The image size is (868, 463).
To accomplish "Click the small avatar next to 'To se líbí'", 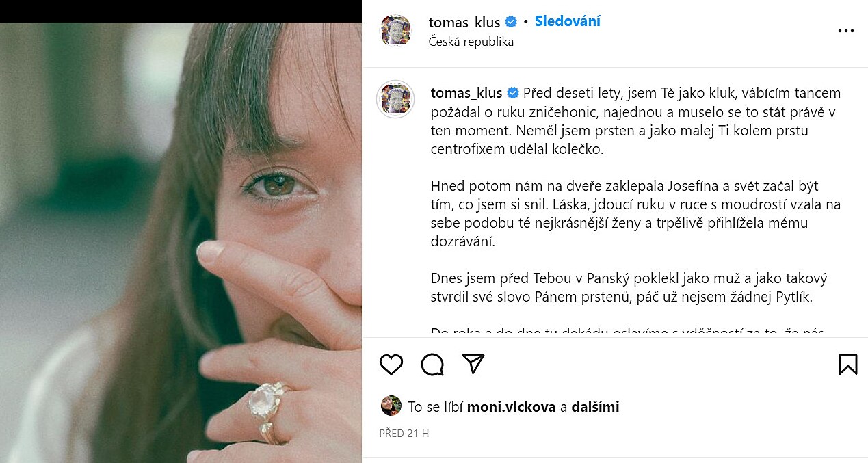I will click(x=391, y=406).
